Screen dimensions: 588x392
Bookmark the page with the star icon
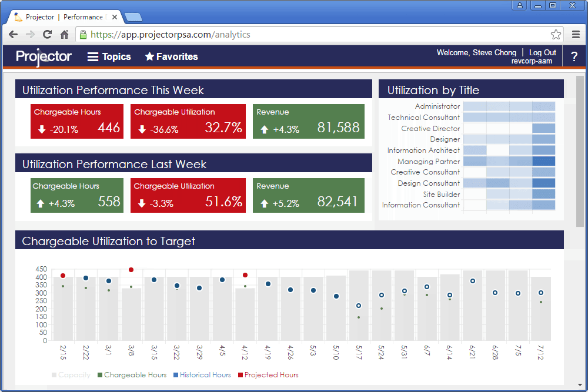point(556,35)
